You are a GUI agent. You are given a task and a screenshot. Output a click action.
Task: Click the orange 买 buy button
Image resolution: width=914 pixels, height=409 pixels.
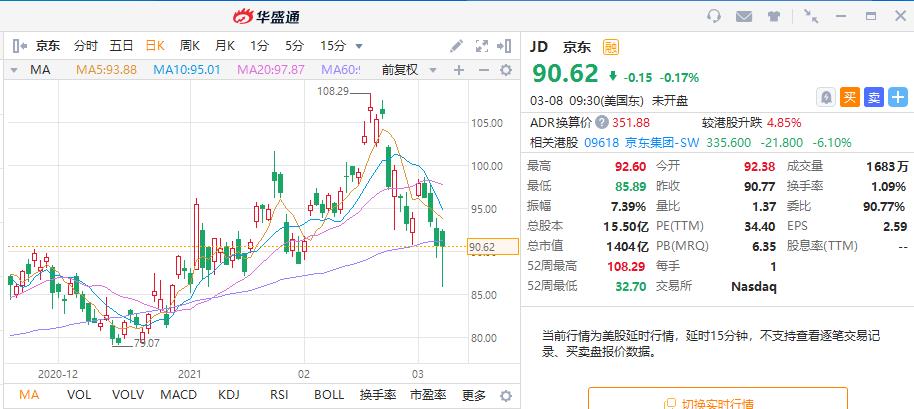[x=850, y=97]
